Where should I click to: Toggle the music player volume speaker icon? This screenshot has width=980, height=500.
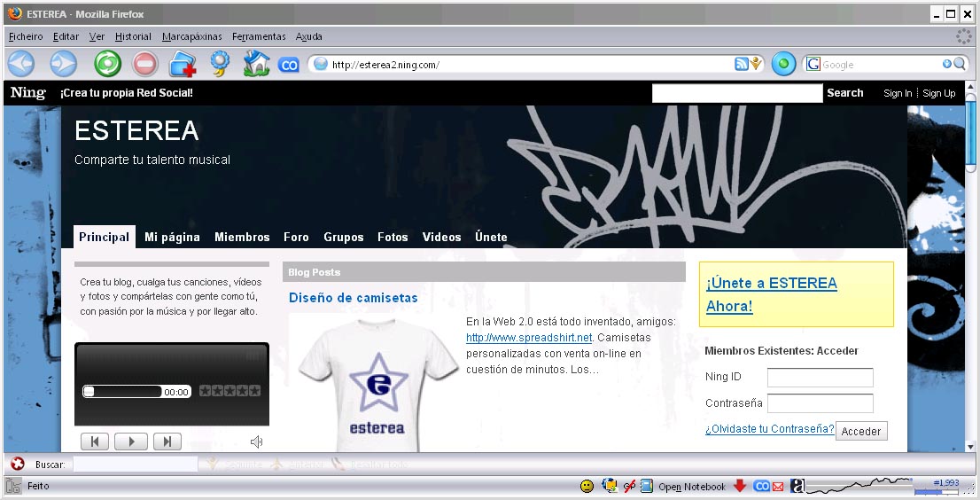[x=256, y=441]
